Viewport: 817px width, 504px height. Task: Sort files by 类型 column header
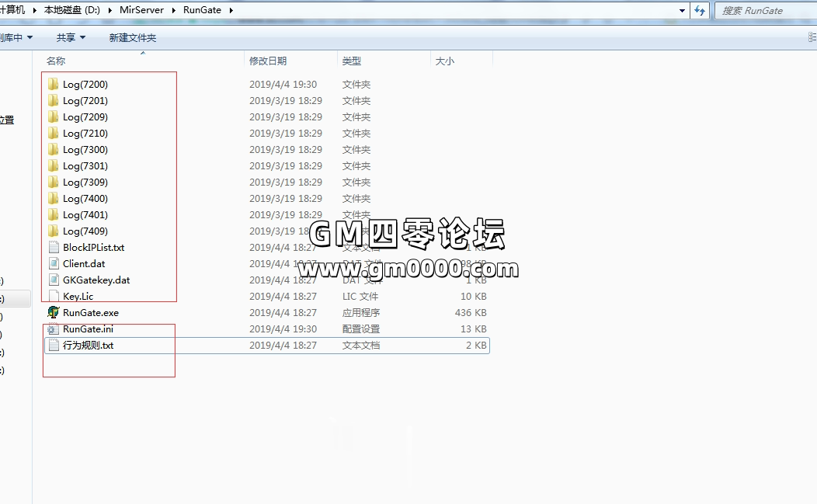[x=352, y=61]
